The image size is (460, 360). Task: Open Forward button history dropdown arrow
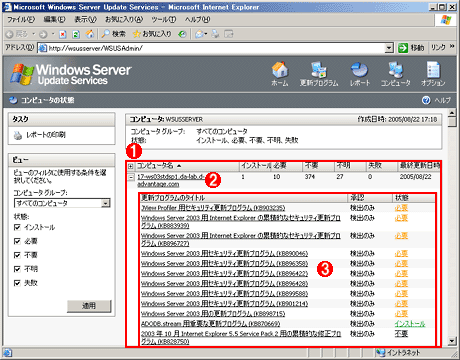coord(53,34)
